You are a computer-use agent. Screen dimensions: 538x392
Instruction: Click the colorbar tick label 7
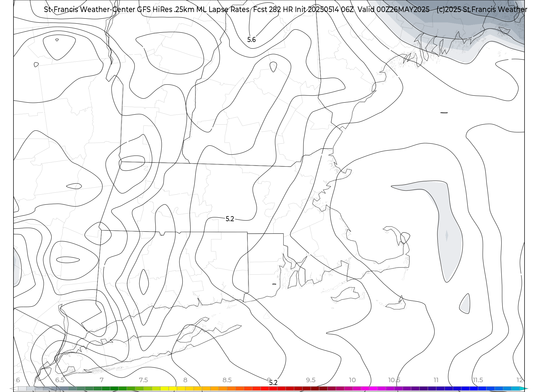(x=102, y=380)
